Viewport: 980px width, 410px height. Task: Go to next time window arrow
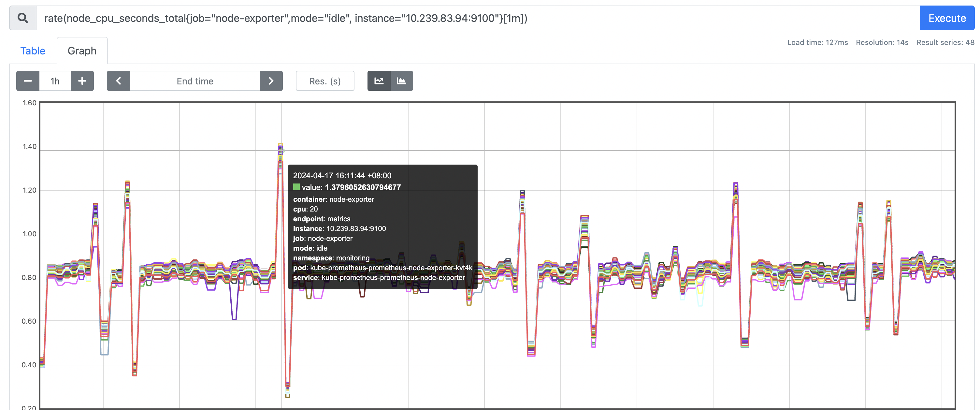click(x=271, y=81)
